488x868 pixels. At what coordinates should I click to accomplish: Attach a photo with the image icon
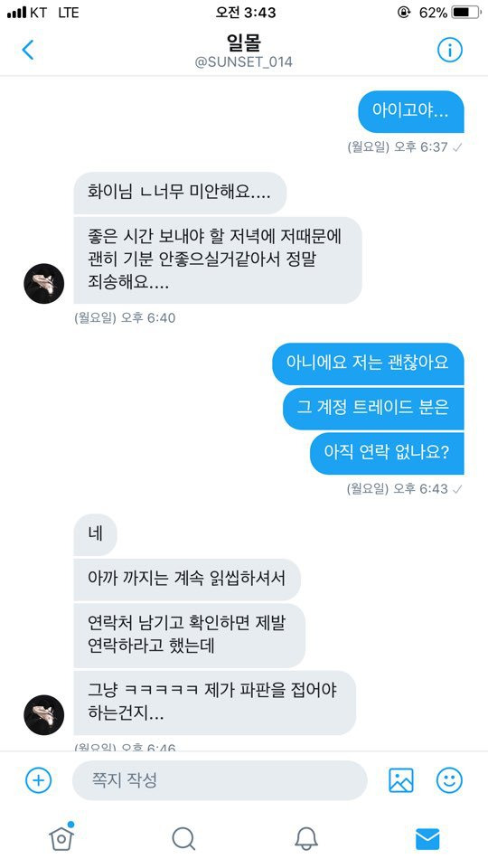[x=401, y=780]
